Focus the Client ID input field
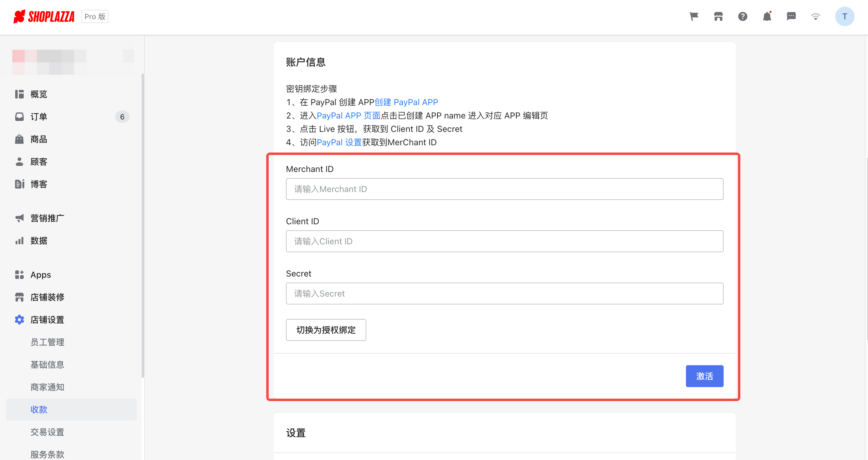Image resolution: width=868 pixels, height=460 pixels. pos(505,242)
